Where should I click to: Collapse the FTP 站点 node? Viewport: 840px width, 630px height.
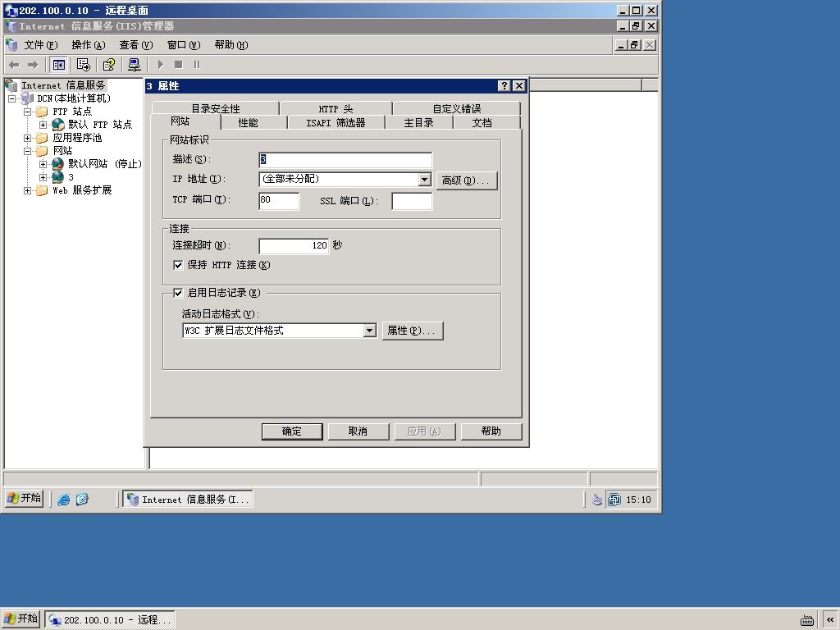tap(27, 112)
